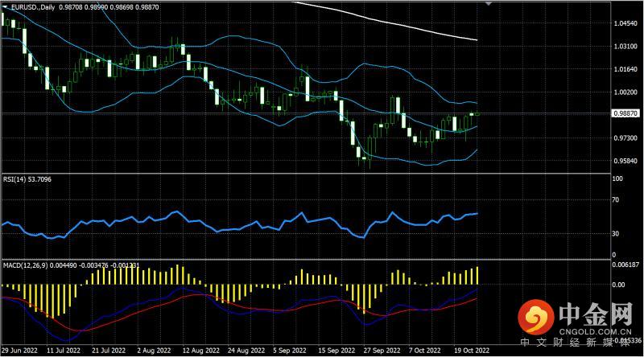Click the RSI 70 level label
644x357 pixels.
[615, 200]
